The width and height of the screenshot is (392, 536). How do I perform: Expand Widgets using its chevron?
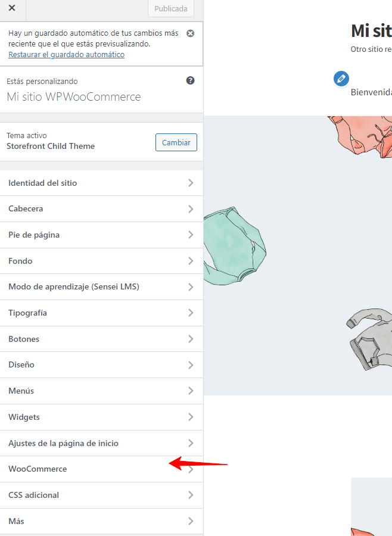tap(191, 417)
